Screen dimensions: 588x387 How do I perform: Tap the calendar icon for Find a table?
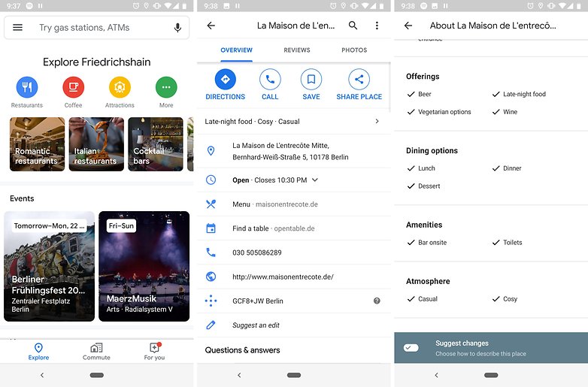[211, 228]
